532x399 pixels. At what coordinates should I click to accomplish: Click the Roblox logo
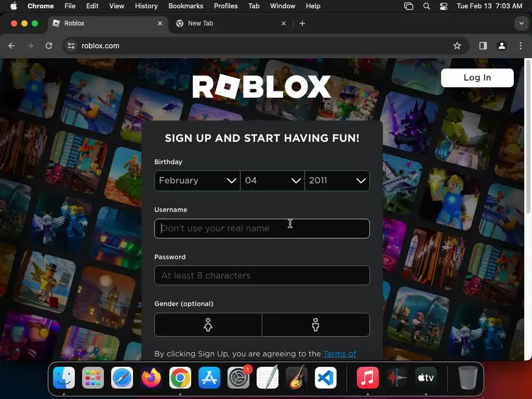(262, 87)
